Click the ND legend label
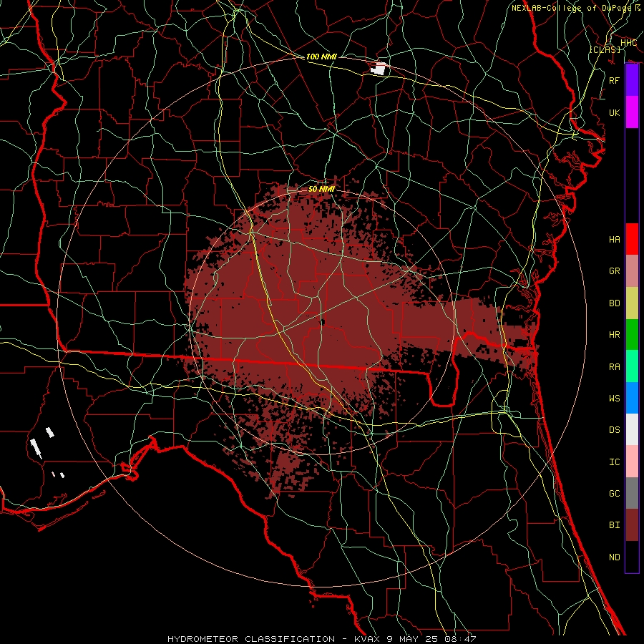Image resolution: width=644 pixels, height=644 pixels. 614,557
